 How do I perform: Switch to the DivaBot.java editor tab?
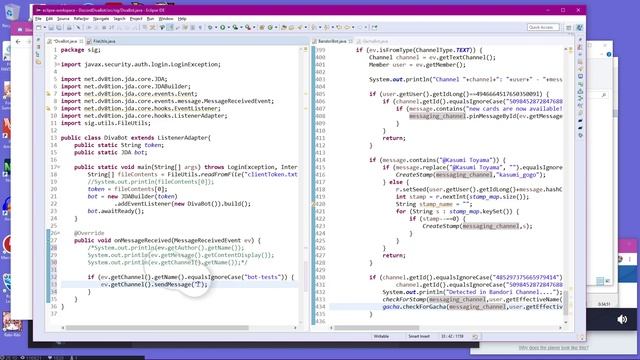point(64,41)
